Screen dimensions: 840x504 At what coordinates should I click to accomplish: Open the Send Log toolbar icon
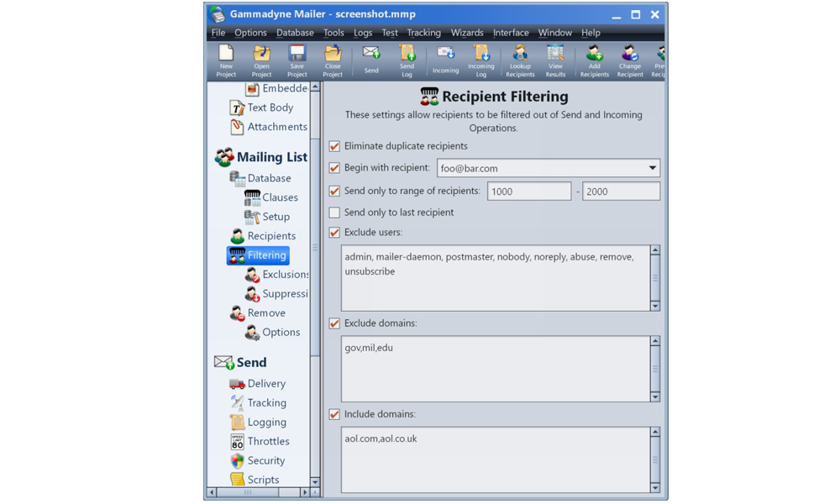click(x=407, y=60)
